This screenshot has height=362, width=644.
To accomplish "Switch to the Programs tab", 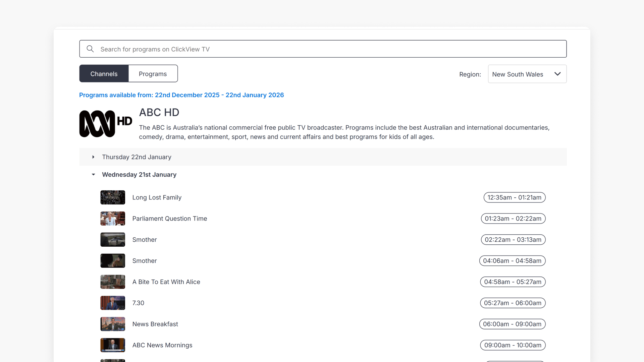I will coord(153,73).
